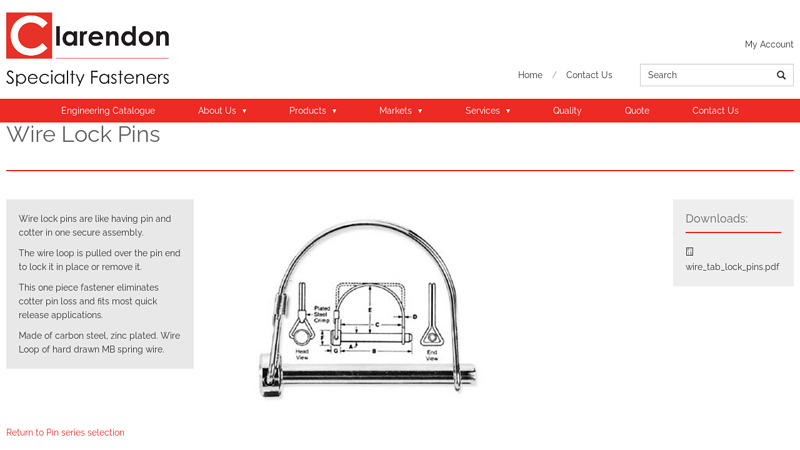Viewport: 800px width, 450px height.
Task: Click the search magnifier icon
Action: pyautogui.click(x=781, y=75)
